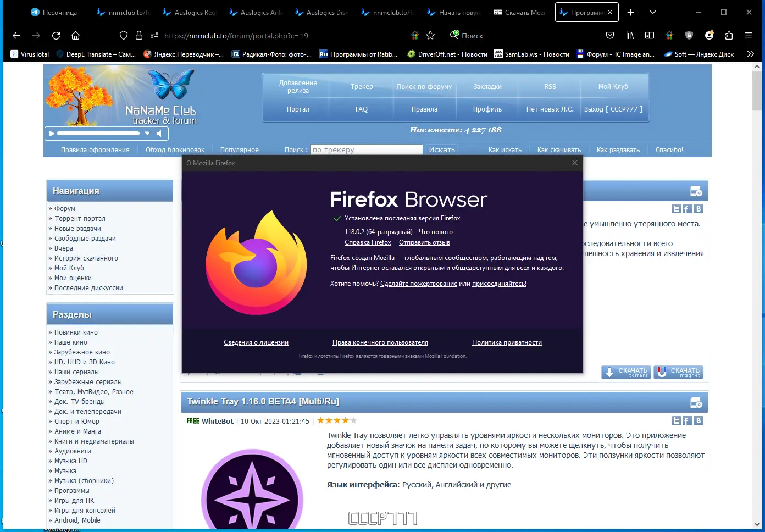Image resolution: width=765 pixels, height=532 pixels.
Task: Switch to the Скачать Mozilla tab
Action: 520,12
